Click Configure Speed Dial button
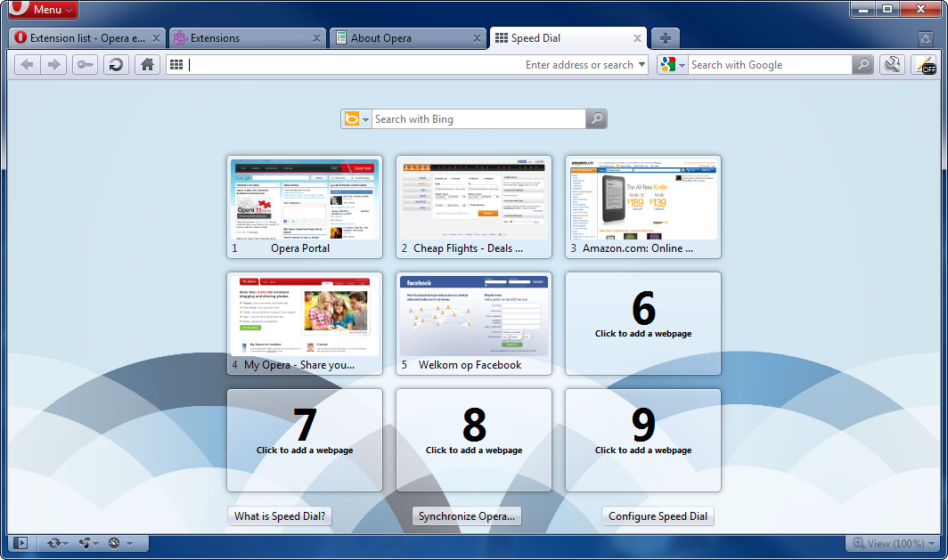Screen dimensions: 948x560 click(658, 515)
